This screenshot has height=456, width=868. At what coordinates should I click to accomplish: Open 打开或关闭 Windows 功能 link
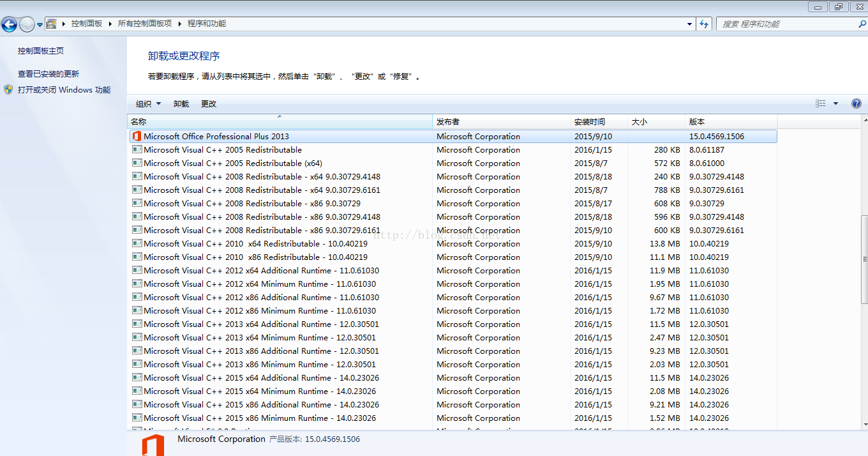64,90
